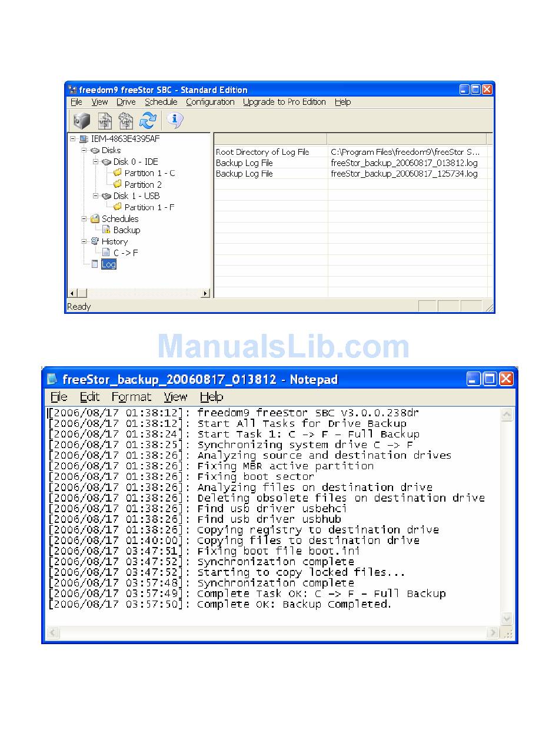Click Notepad horizontal scrollbar left arrow
This screenshot has width=559, height=756.
point(53,633)
